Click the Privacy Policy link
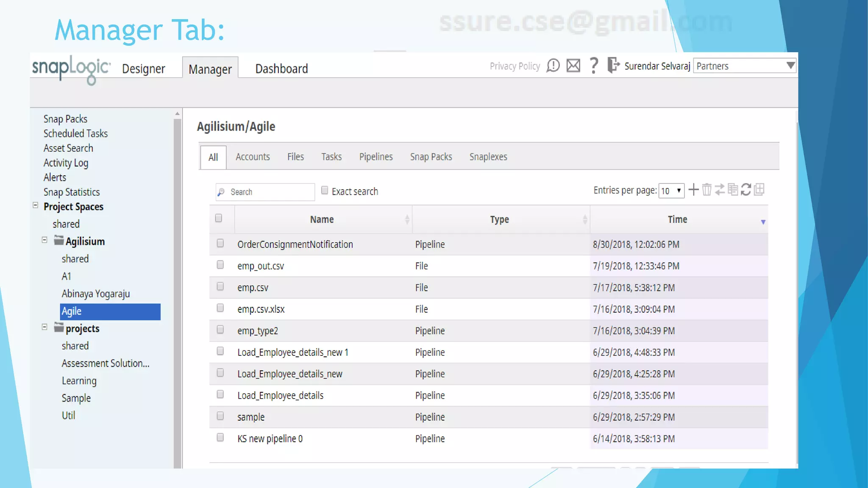The width and height of the screenshot is (868, 488). 515,66
